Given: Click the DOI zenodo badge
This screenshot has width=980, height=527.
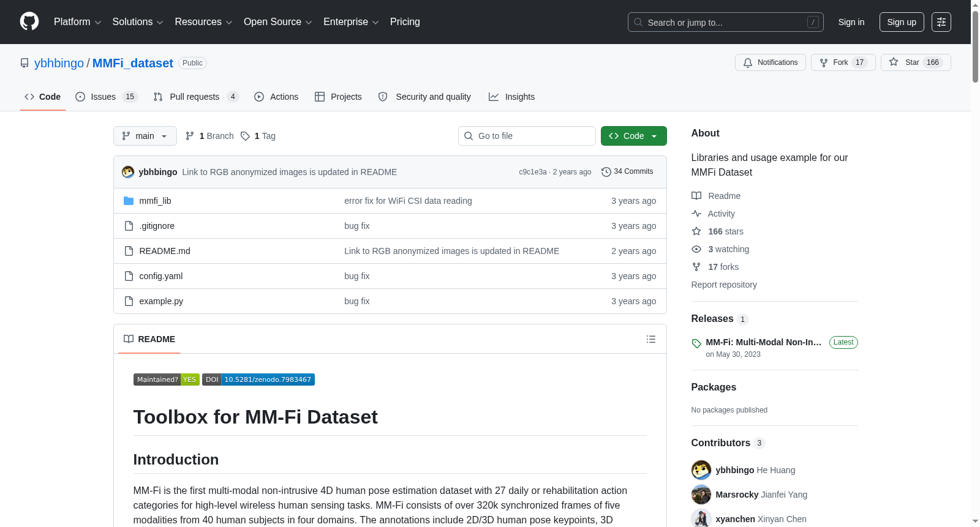Looking at the screenshot, I should (x=258, y=379).
